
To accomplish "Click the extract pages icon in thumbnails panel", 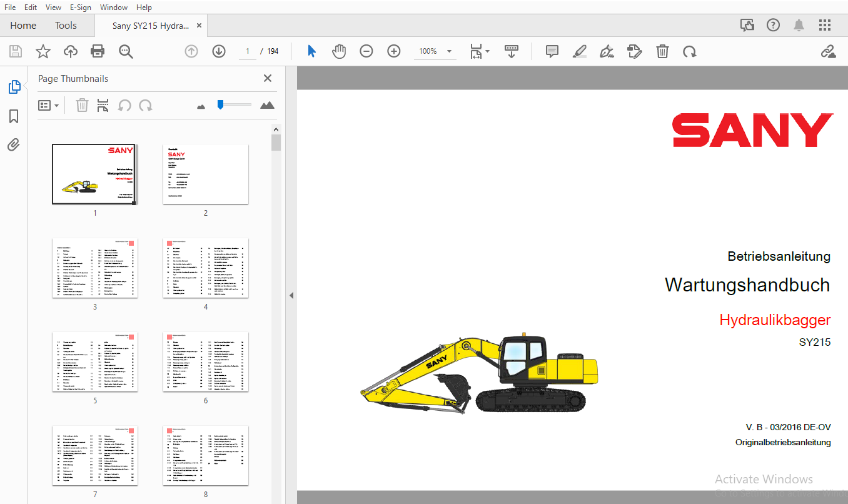I will (103, 105).
